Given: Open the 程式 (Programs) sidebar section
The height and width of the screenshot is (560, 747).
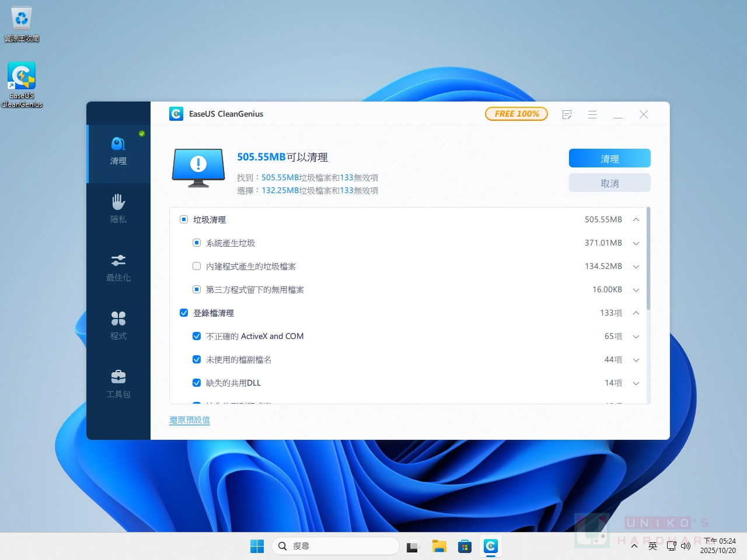Looking at the screenshot, I should pos(118,325).
